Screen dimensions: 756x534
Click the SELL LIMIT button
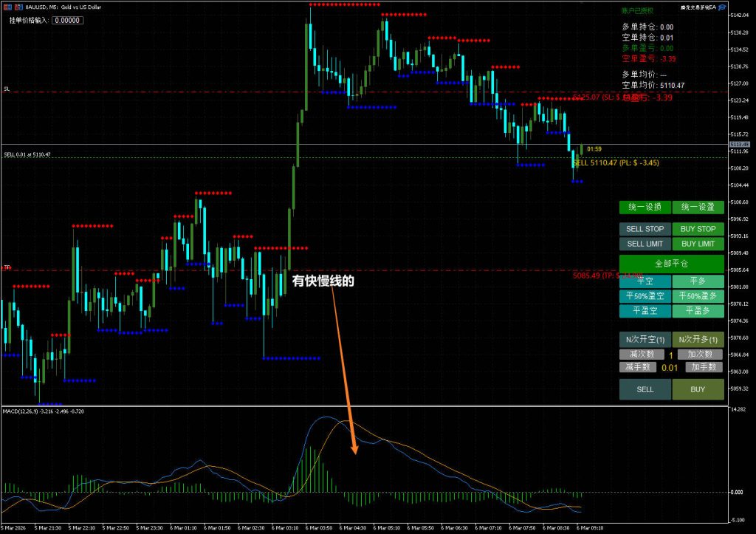click(645, 244)
